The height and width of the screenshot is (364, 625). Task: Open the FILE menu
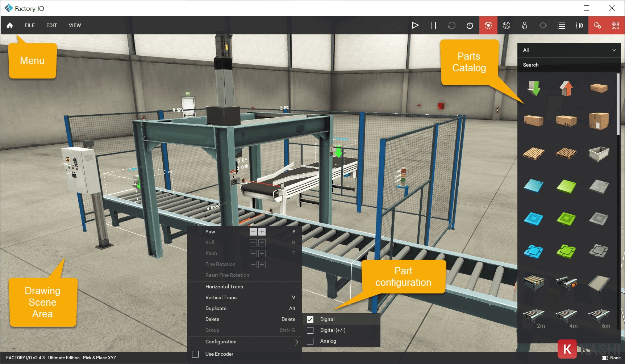coord(30,25)
